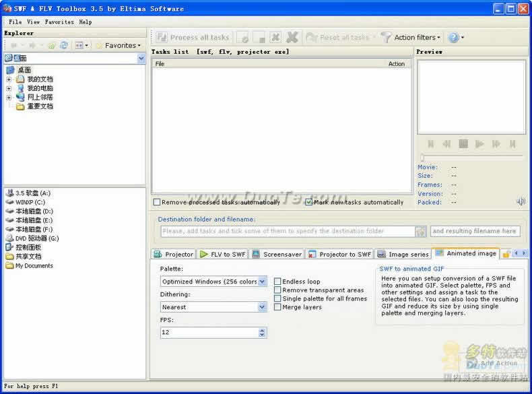Click the File column header
This screenshot has width=532, height=394.
[x=160, y=64]
